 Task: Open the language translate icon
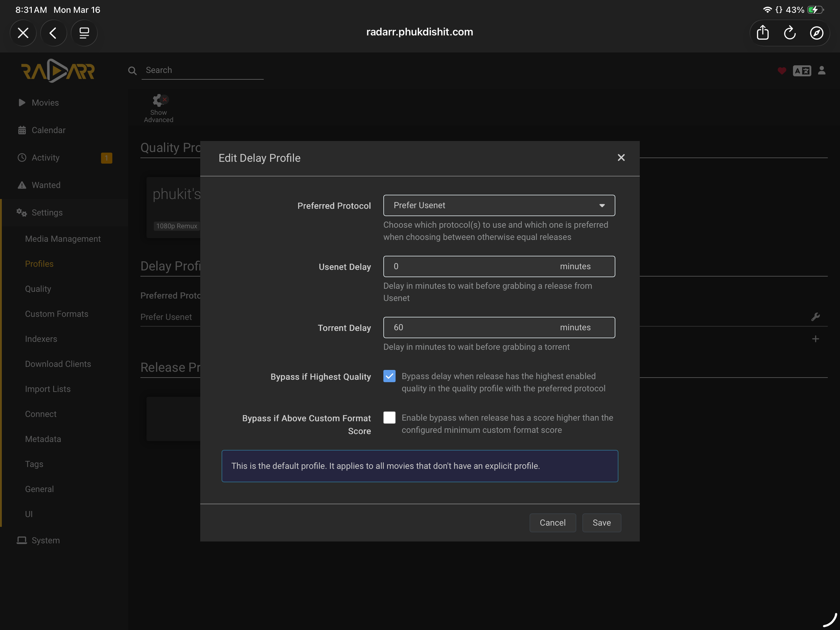click(802, 71)
